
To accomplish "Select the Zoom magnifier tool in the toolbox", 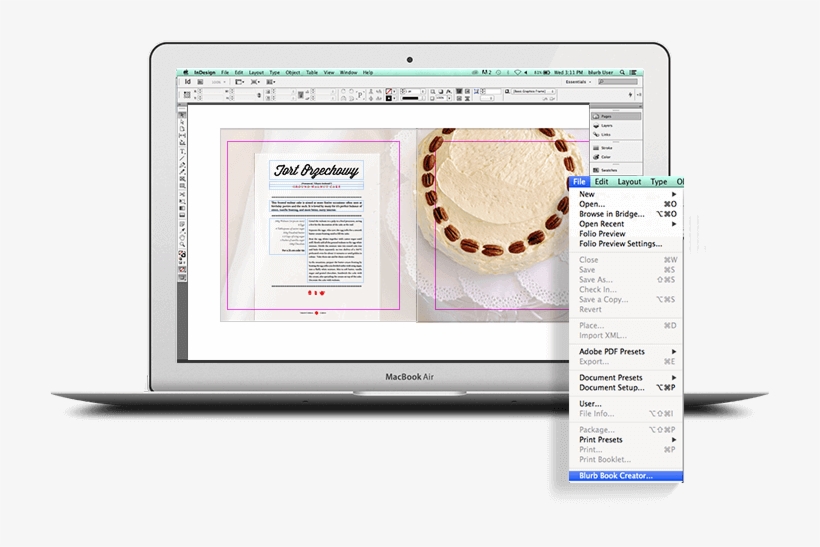I will 182,245.
